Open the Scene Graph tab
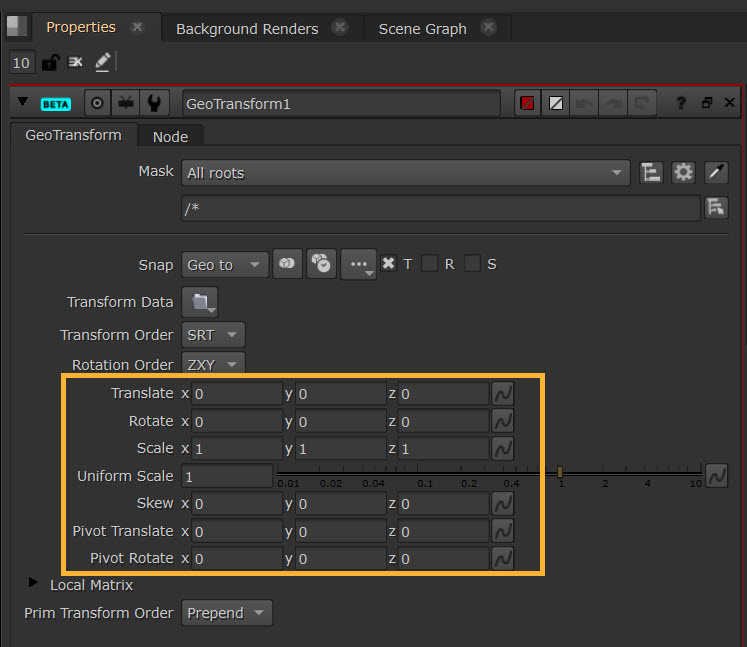This screenshot has height=647, width=747. (422, 28)
